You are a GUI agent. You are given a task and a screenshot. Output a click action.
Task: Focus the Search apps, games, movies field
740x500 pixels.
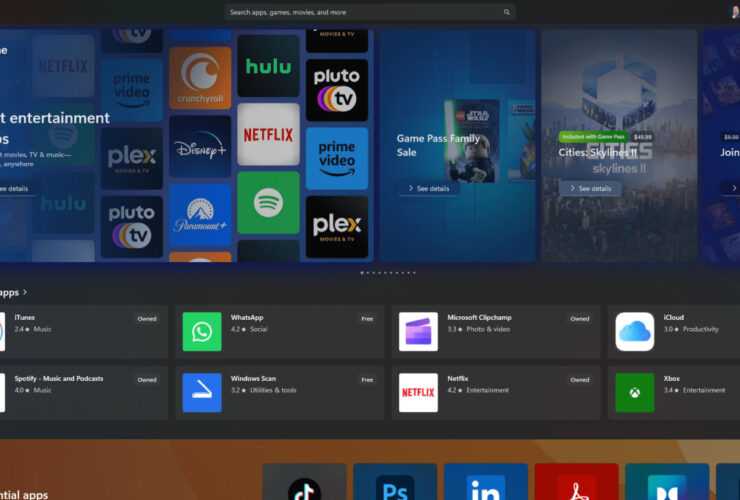click(370, 12)
